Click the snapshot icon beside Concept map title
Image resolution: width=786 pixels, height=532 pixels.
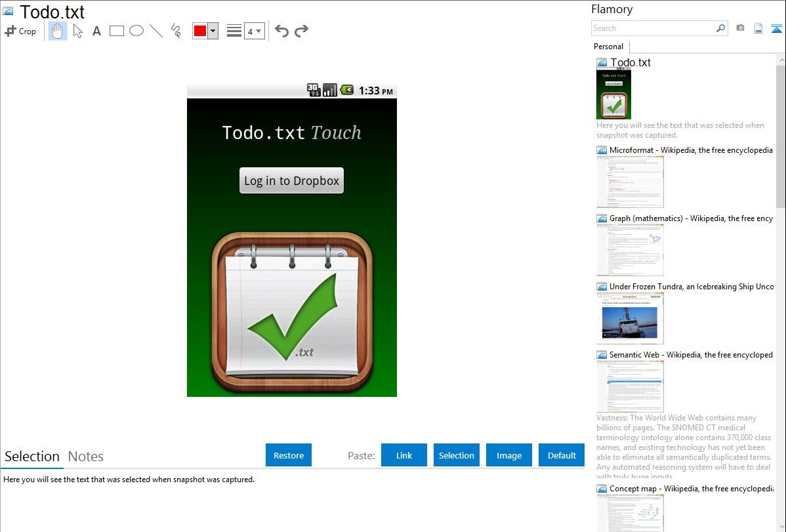[x=602, y=488]
